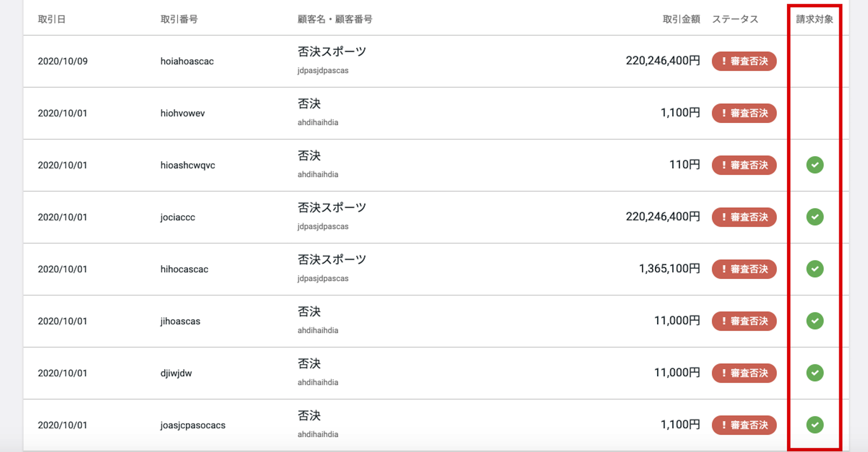The width and height of the screenshot is (868, 452).
Task: Click green check icon for djiwjdw row
Action: click(815, 373)
